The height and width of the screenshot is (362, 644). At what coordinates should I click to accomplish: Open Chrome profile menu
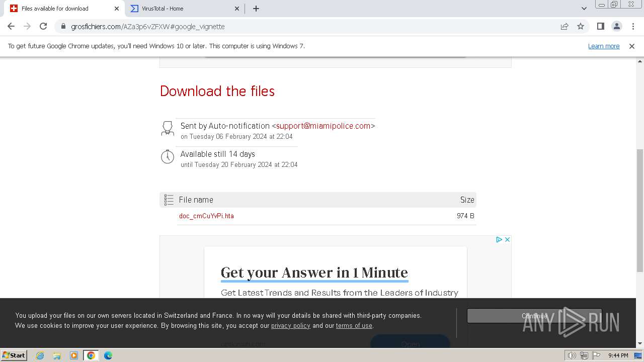click(x=616, y=26)
